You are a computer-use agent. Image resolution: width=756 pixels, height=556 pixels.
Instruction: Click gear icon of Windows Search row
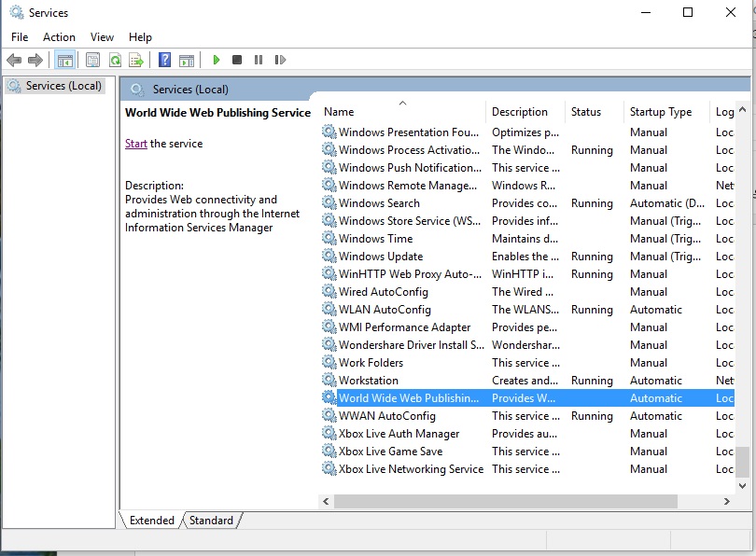tap(329, 202)
